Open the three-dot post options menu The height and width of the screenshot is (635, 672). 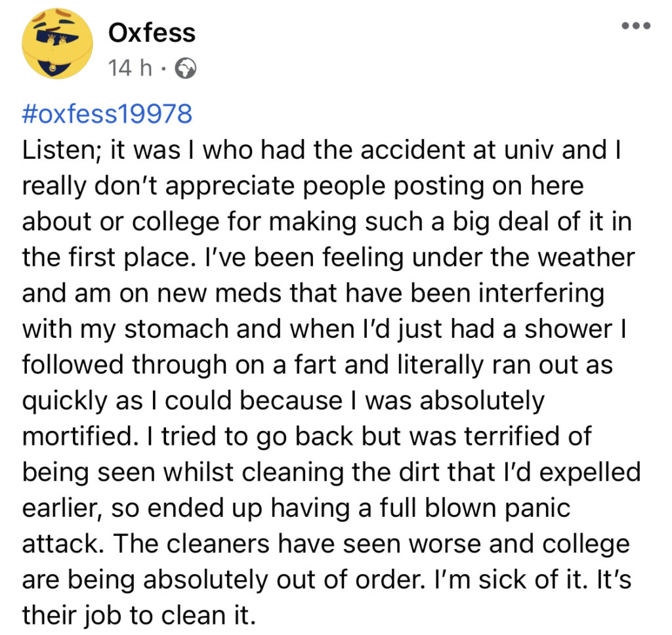[x=636, y=26]
